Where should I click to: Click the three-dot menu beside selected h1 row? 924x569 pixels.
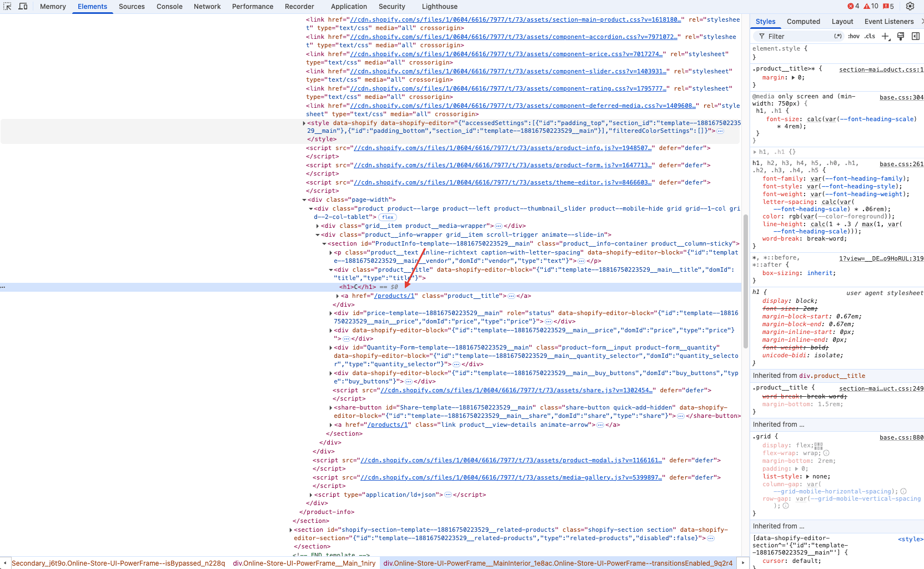pyautogui.click(x=3, y=287)
